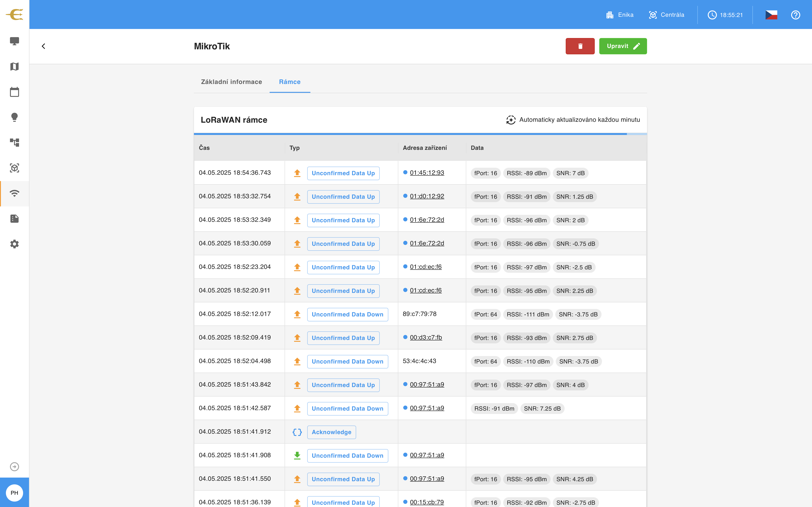Expand sidebar with the arrow circle icon
The image size is (812, 507).
click(x=14, y=467)
